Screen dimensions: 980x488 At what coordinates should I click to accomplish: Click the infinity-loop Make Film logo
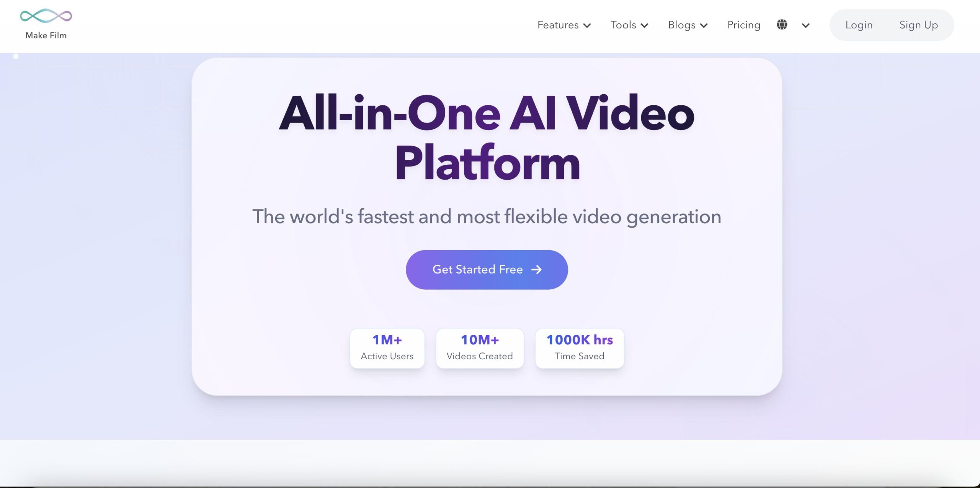pos(46,16)
